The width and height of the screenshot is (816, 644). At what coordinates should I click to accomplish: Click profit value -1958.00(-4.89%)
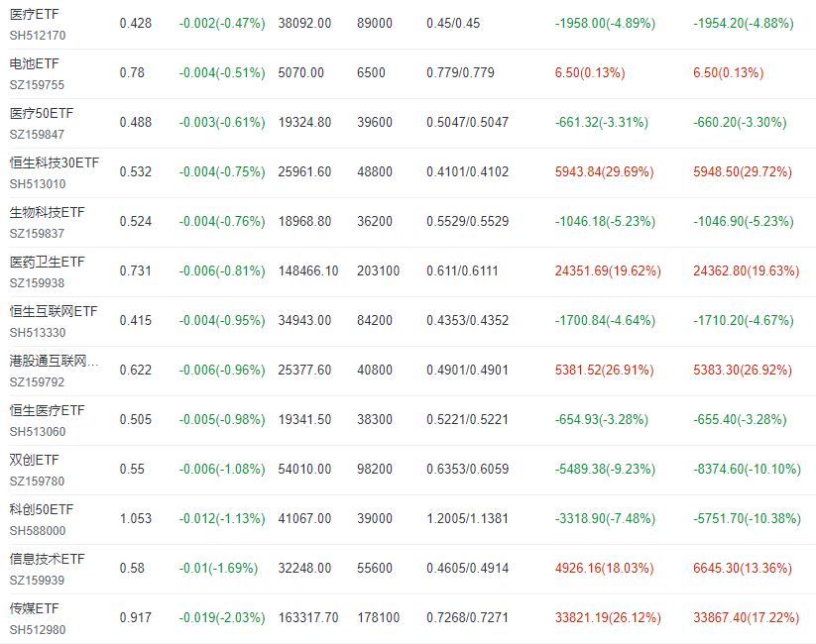coord(605,24)
